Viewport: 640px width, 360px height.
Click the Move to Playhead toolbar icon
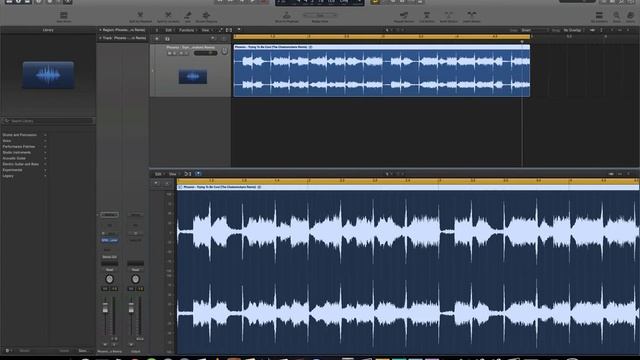coord(287,16)
